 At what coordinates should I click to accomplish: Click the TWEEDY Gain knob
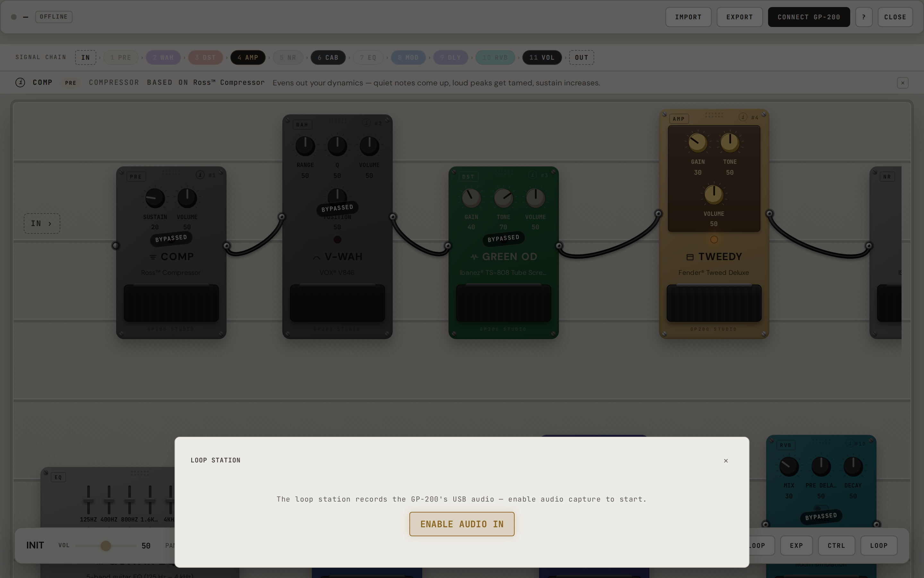(697, 143)
